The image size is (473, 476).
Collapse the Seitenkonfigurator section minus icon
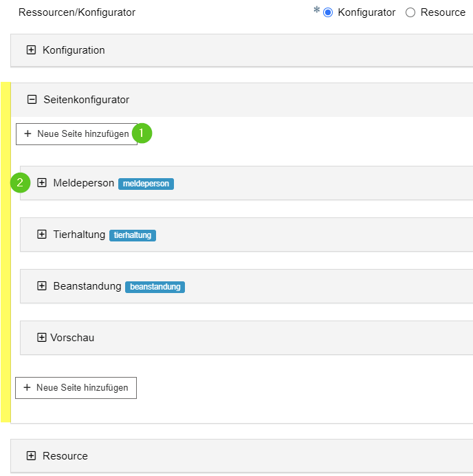tap(32, 99)
